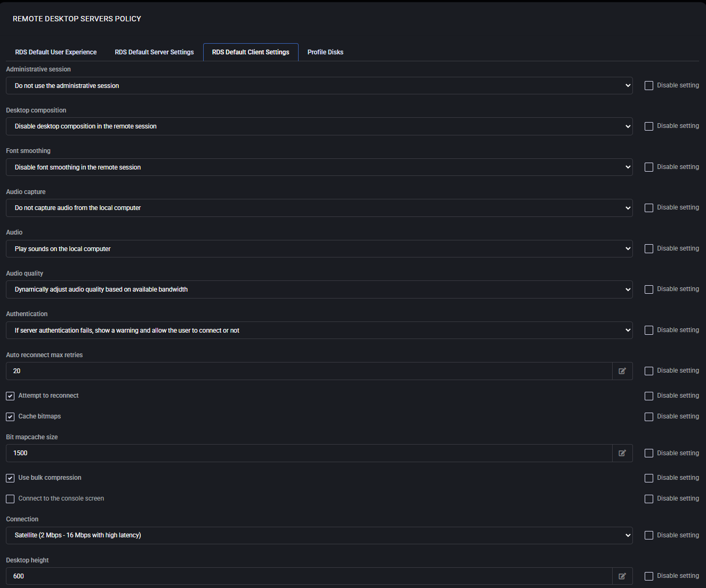The width and height of the screenshot is (706, 588).
Task: Check Disable setting for Authentication
Action: (x=649, y=331)
